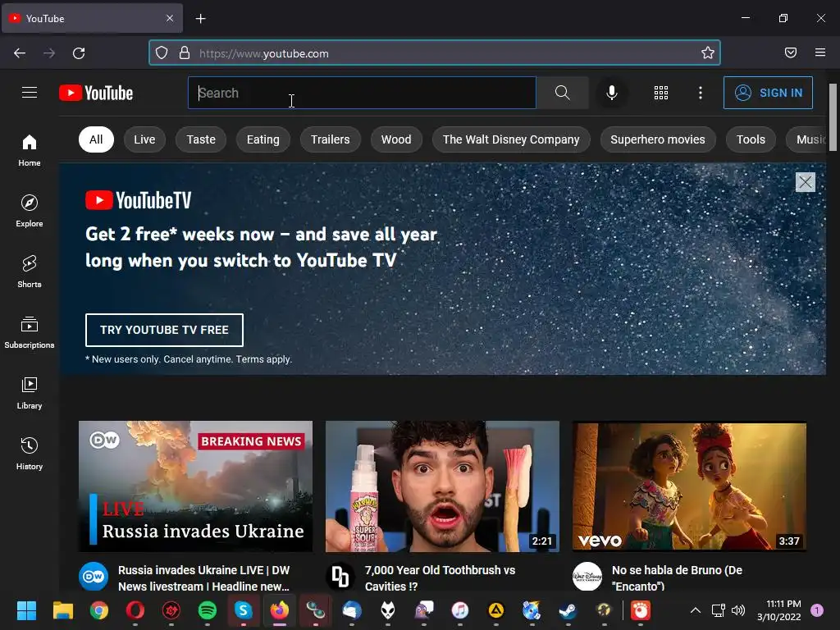Open Library in sidebar

click(30, 393)
